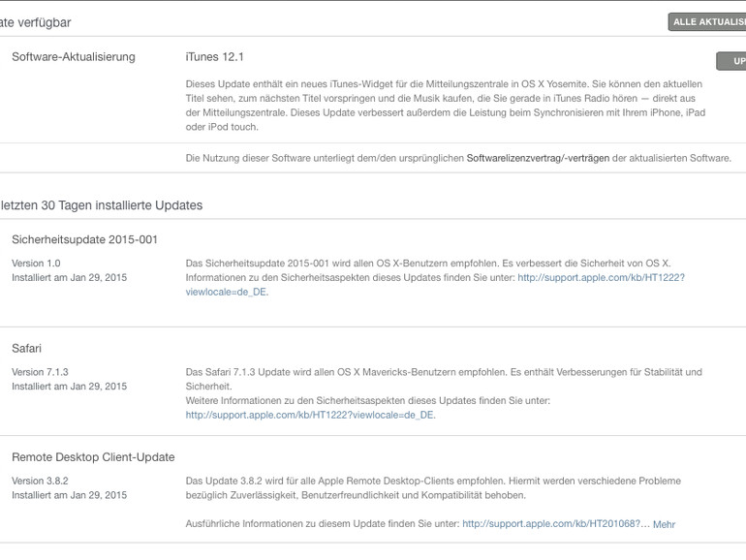The image size is (746, 560).
Task: Click Mehr to expand Remote Desktop description
Action: click(x=664, y=524)
